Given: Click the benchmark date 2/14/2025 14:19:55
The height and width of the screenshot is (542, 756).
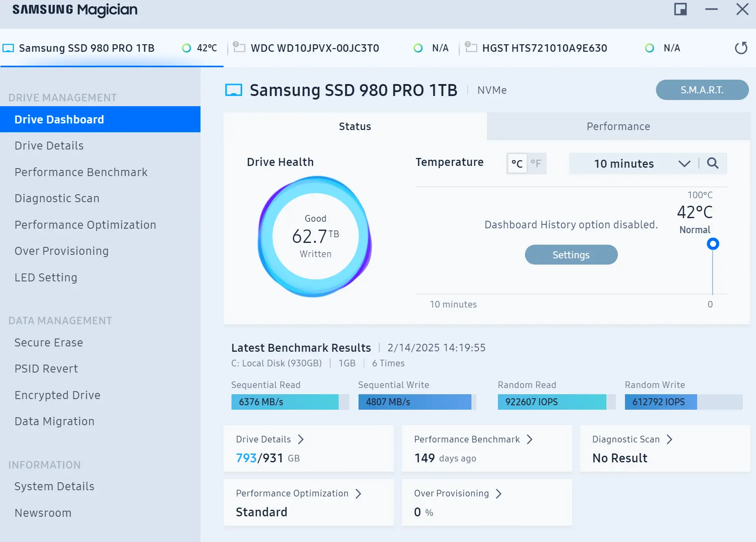Looking at the screenshot, I should click(436, 348).
